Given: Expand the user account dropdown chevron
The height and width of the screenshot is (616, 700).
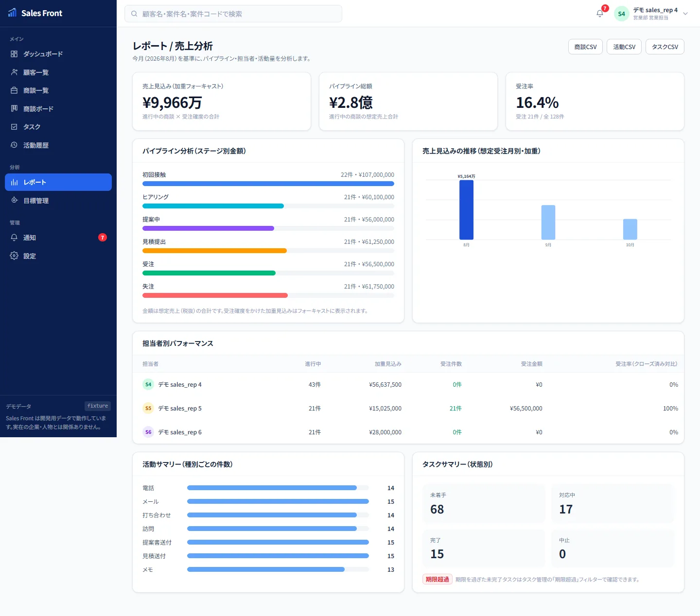Looking at the screenshot, I should coord(685,14).
